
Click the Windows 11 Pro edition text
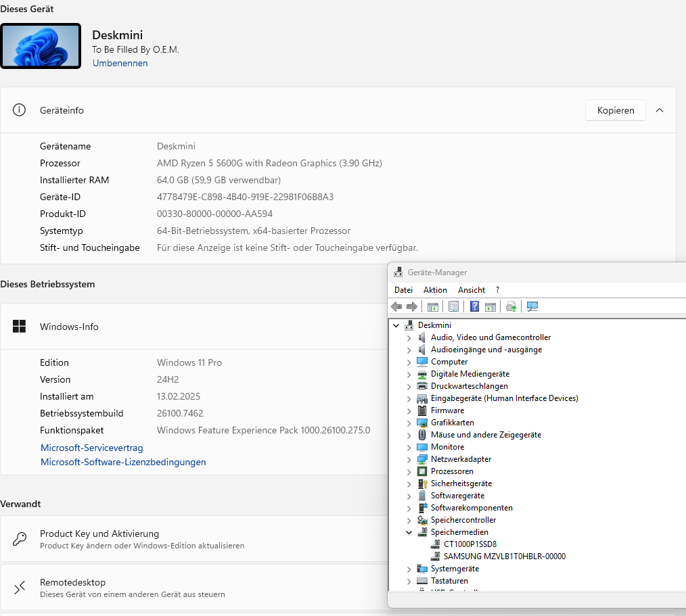[x=189, y=362]
